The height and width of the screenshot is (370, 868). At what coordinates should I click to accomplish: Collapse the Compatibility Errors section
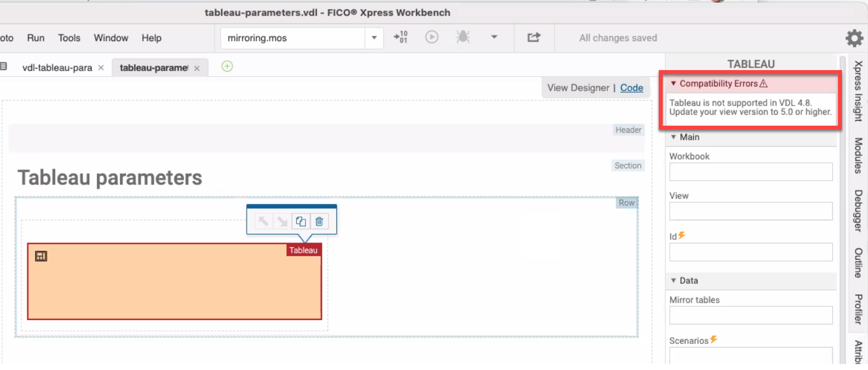coord(674,84)
